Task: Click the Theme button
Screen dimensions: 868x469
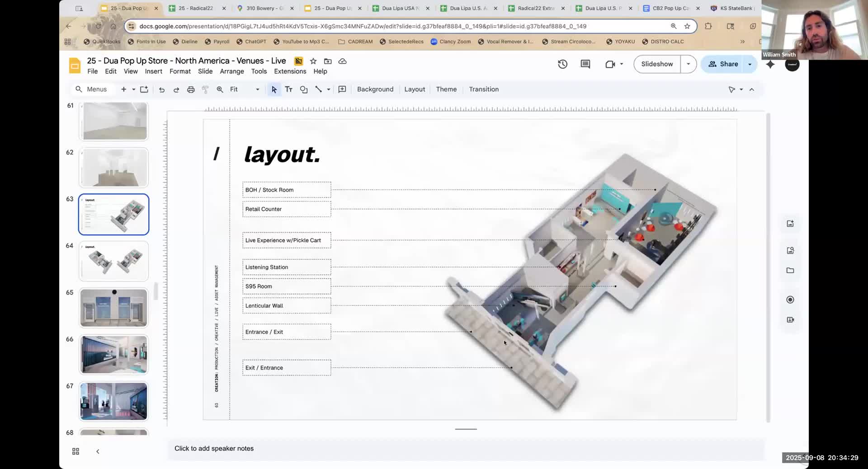Action: click(x=446, y=89)
